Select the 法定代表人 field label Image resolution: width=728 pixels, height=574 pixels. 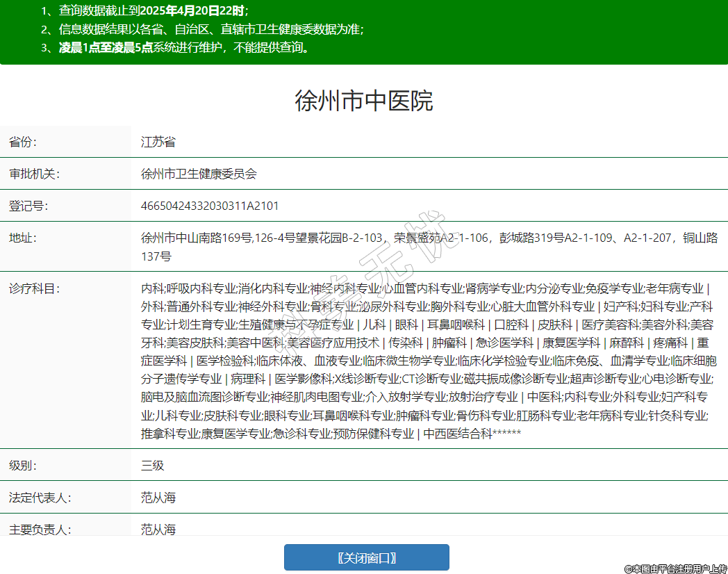[x=40, y=497]
